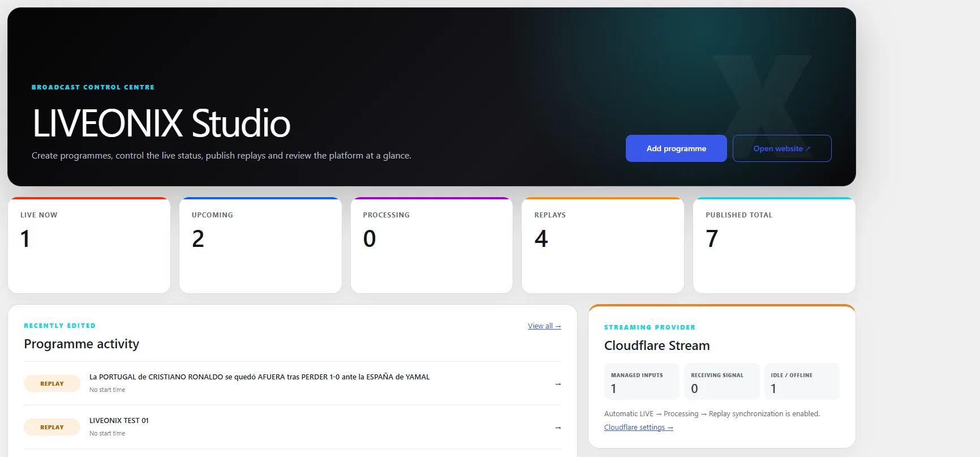Viewport: 980px width, 457px height.
Task: Select the Managed Inputs tile
Action: pyautogui.click(x=642, y=382)
